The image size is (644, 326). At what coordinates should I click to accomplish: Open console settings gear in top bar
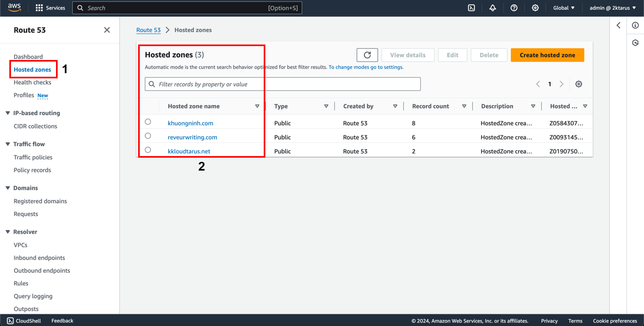click(535, 8)
